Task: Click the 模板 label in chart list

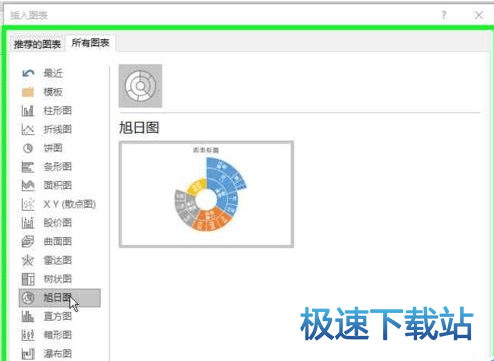Action: 53,92
